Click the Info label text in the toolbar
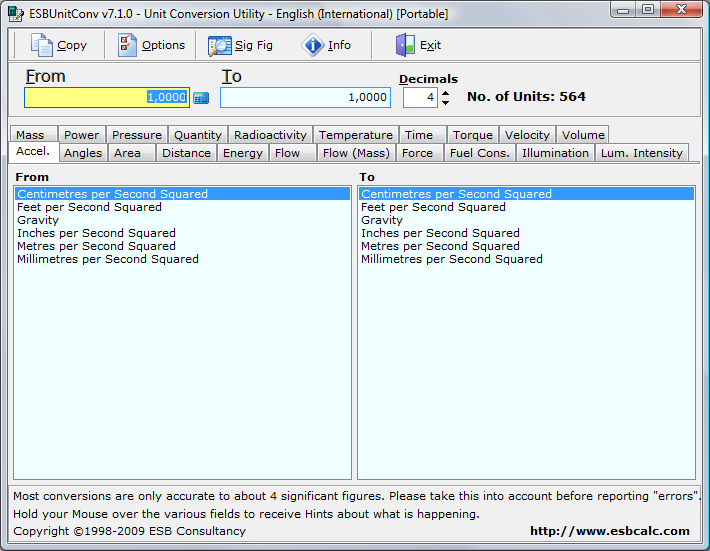The width and height of the screenshot is (710, 551). coord(339,45)
